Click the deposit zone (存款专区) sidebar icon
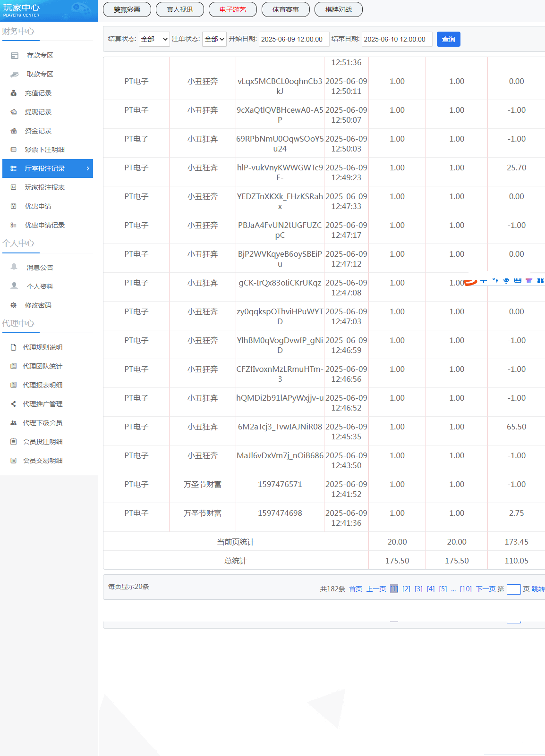545x756 pixels. pyautogui.click(x=15, y=56)
